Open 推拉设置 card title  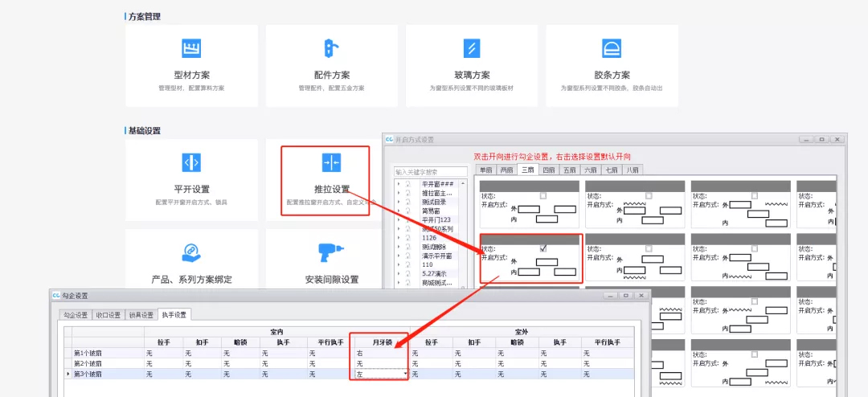click(x=332, y=189)
